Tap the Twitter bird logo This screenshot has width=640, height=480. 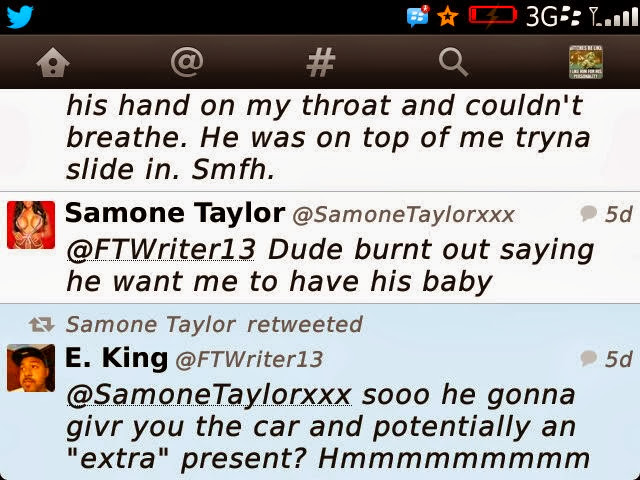point(20,17)
